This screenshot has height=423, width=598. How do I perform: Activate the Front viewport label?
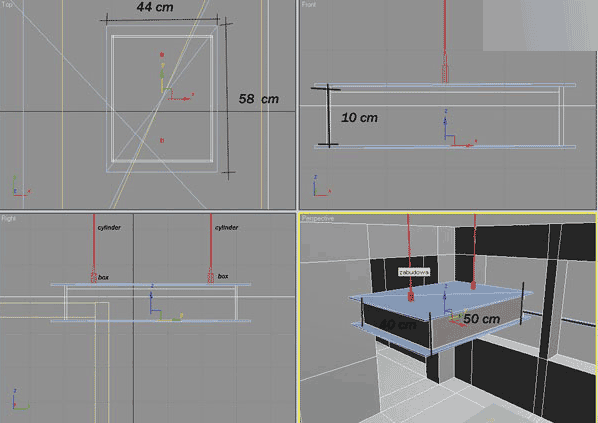pos(309,5)
